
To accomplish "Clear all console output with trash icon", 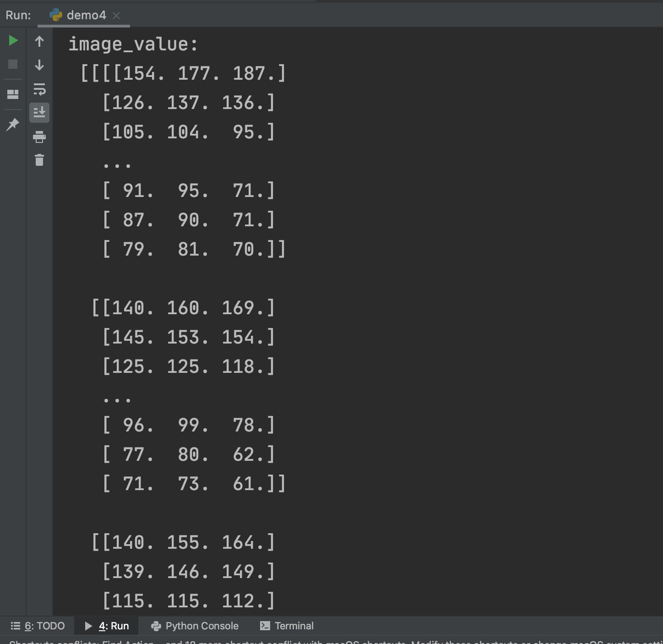I will [x=39, y=160].
